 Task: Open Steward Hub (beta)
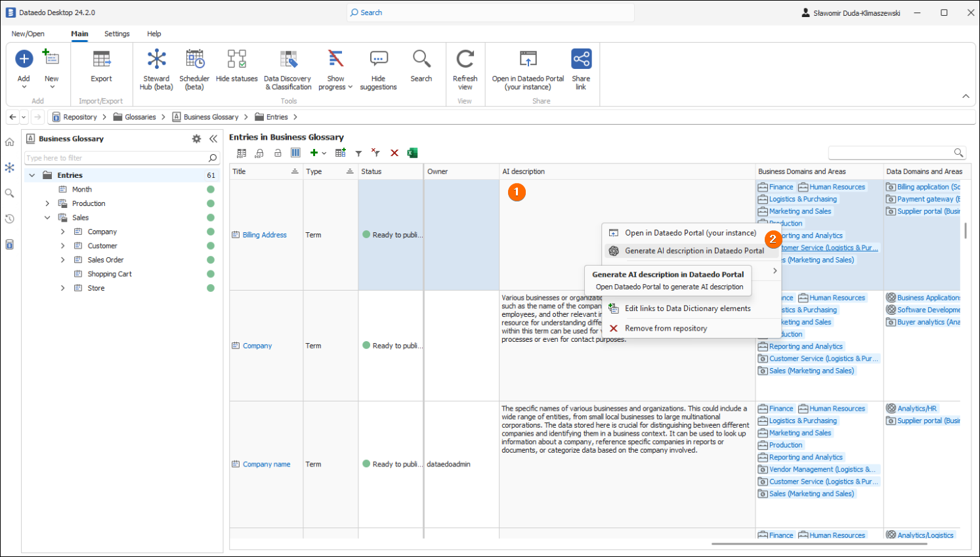click(x=156, y=68)
